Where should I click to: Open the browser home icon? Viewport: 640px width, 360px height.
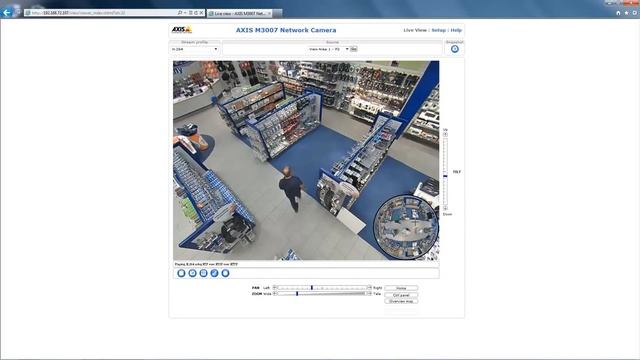(618, 13)
